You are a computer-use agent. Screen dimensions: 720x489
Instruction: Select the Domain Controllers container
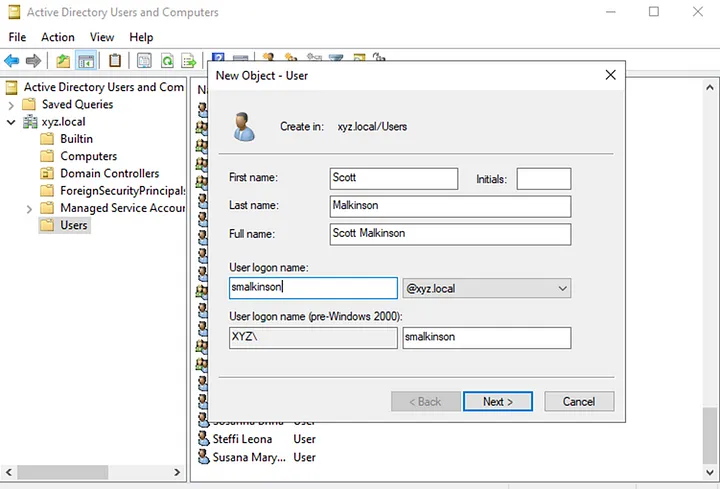click(110, 173)
